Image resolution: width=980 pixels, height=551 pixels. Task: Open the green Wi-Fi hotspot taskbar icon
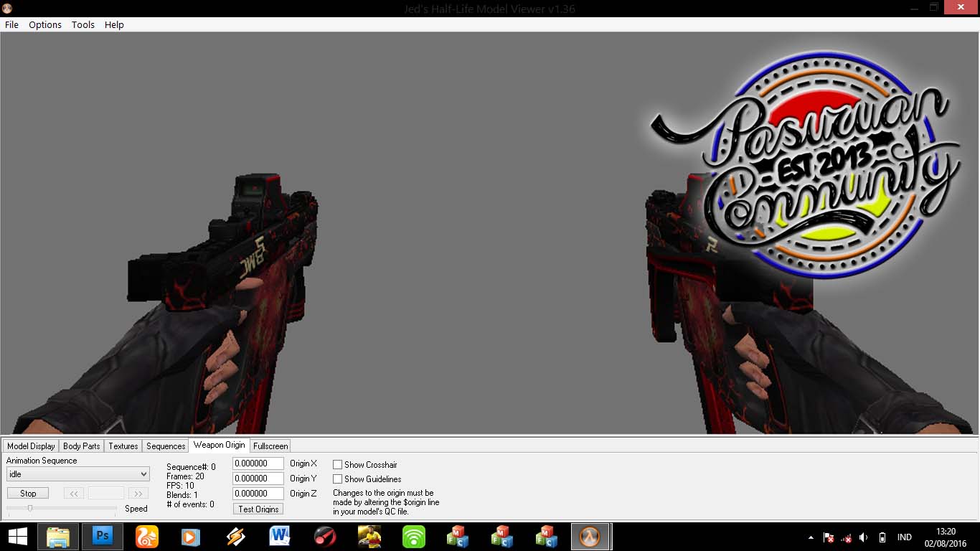[x=414, y=537]
